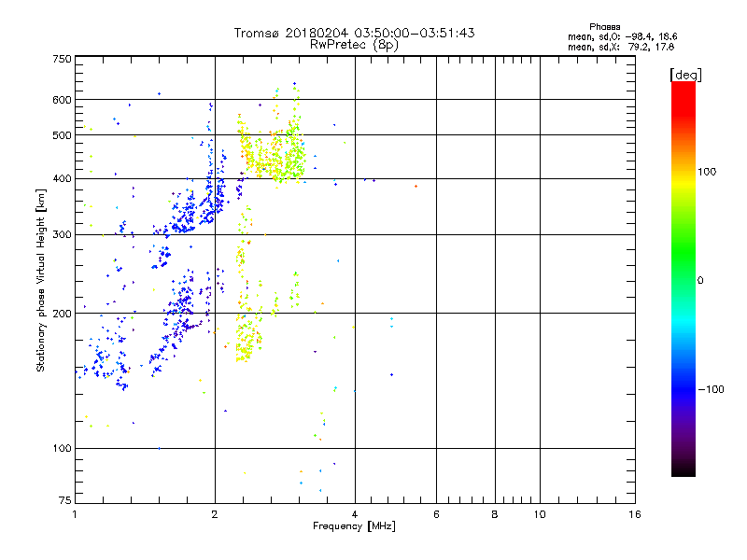Click the x-axis '1' tick label
Screen dimensions: 747x560
tap(75, 515)
